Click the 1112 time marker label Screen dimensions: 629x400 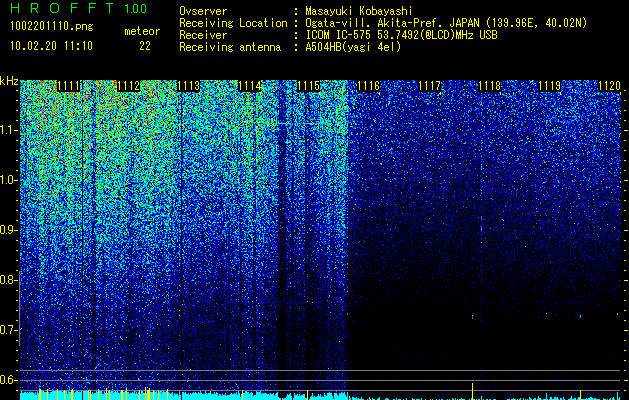coord(128,86)
